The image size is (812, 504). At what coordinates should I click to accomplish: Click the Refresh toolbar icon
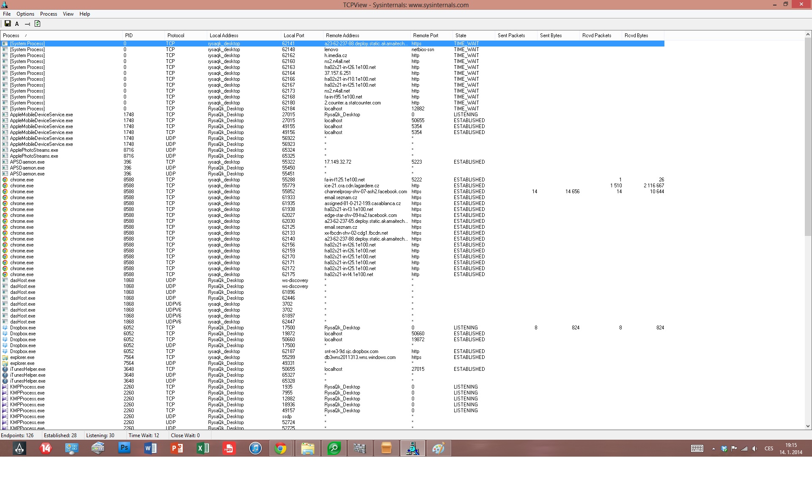(x=37, y=24)
